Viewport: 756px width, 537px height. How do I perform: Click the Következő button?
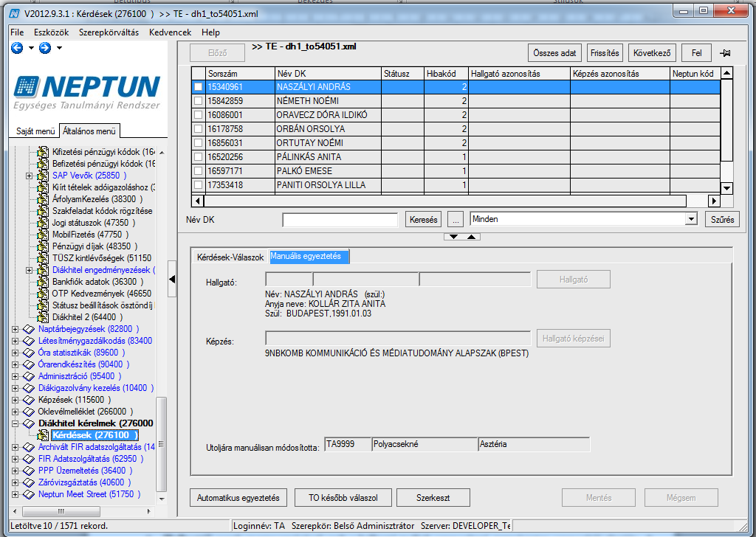click(652, 53)
